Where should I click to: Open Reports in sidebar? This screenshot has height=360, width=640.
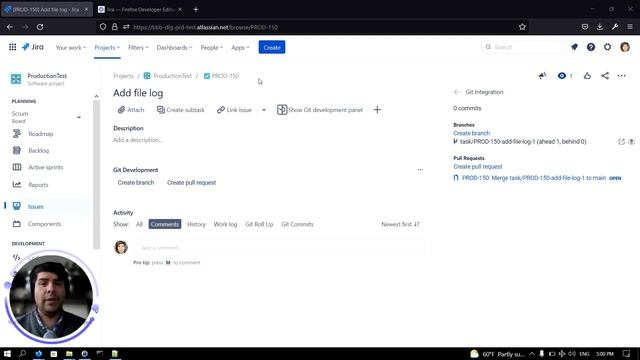pos(38,185)
